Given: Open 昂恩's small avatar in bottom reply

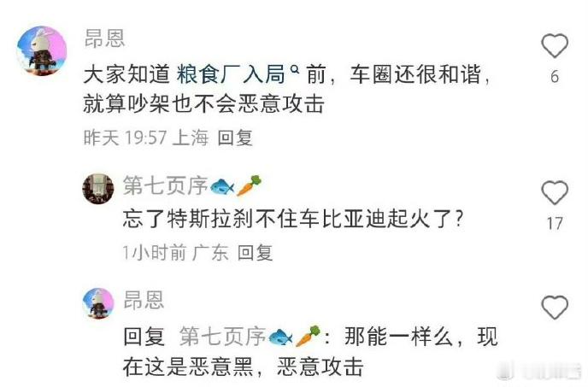Looking at the screenshot, I should pyautogui.click(x=98, y=303).
